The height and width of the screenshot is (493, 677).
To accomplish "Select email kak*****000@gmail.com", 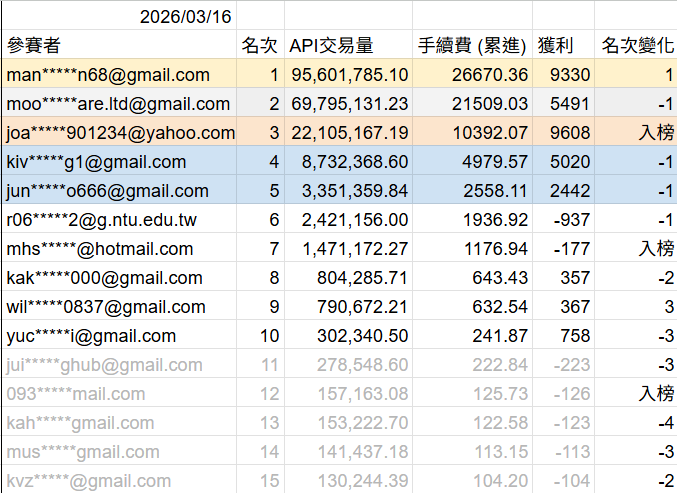I will (104, 278).
